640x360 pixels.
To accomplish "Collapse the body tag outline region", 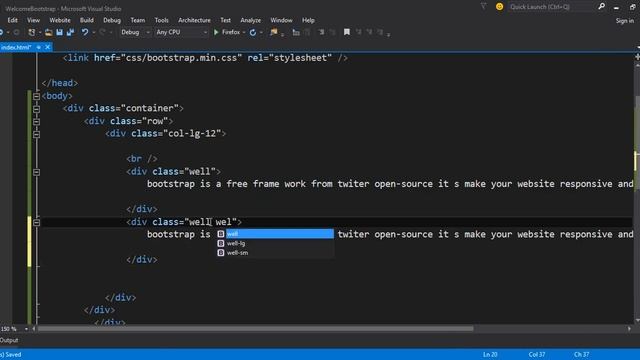I will click(36, 96).
